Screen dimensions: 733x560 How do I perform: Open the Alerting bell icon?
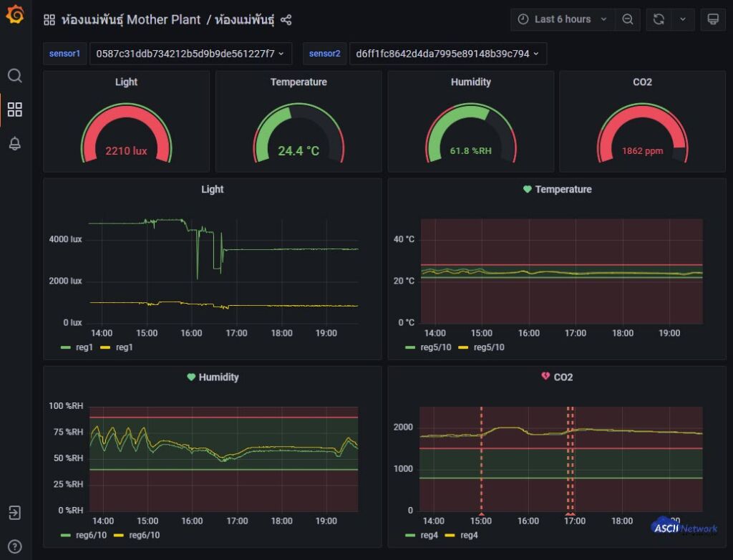click(15, 143)
